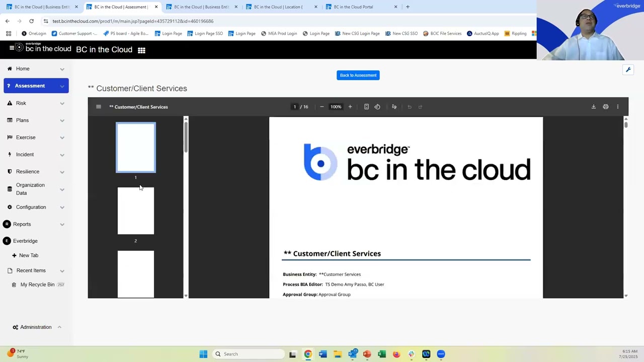The width and height of the screenshot is (644, 362).
Task: Expand the Incident menu chevron
Action: click(x=62, y=155)
